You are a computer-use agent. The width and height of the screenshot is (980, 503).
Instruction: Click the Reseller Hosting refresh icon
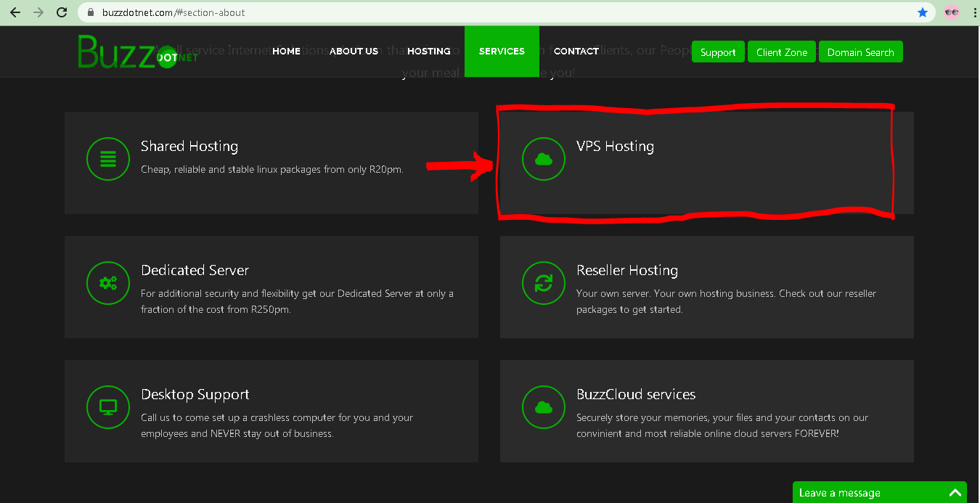[544, 283]
